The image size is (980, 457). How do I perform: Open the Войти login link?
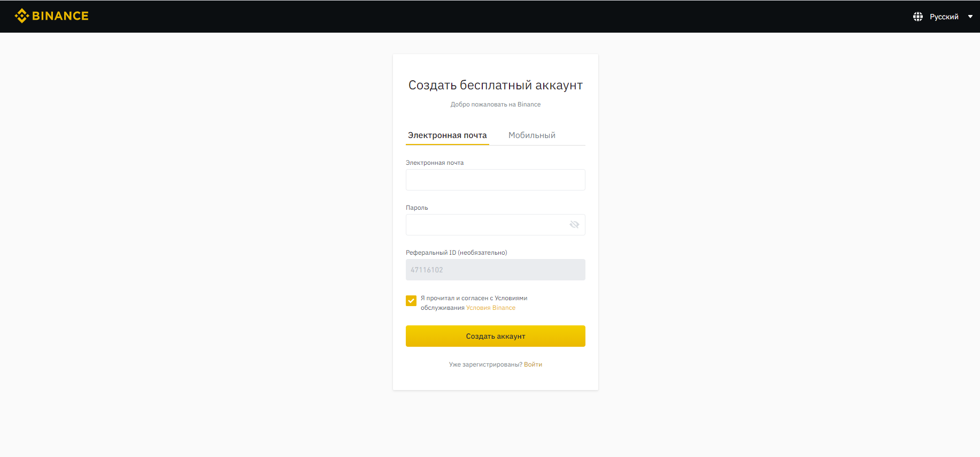533,364
